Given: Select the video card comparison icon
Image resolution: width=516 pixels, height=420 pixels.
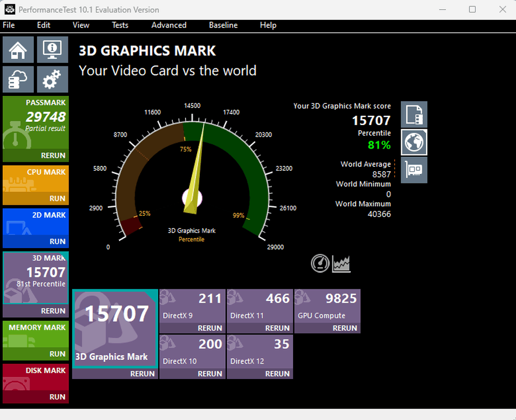Looking at the screenshot, I should coord(414,170).
